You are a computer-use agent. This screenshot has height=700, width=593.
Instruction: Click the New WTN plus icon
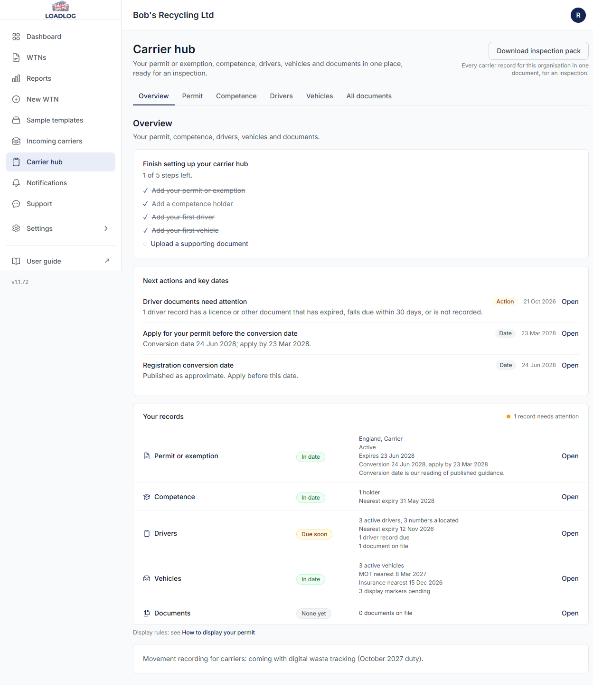(16, 99)
